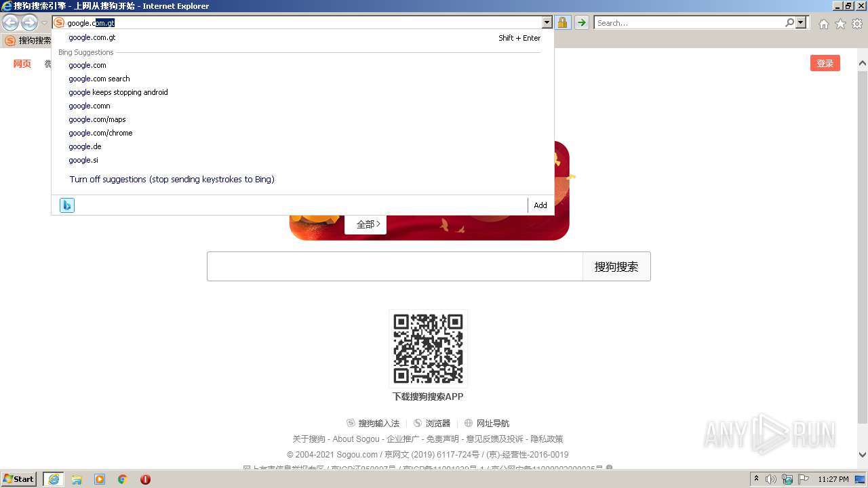Screen dimensions: 868x488
Task: Open the 搜狗输入法 link
Action: click(x=373, y=423)
